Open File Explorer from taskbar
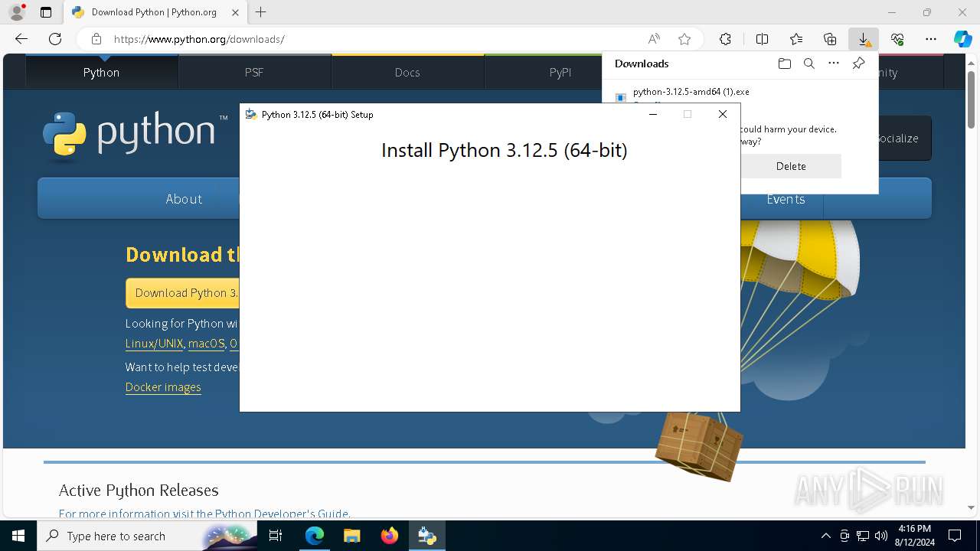 pyautogui.click(x=351, y=536)
